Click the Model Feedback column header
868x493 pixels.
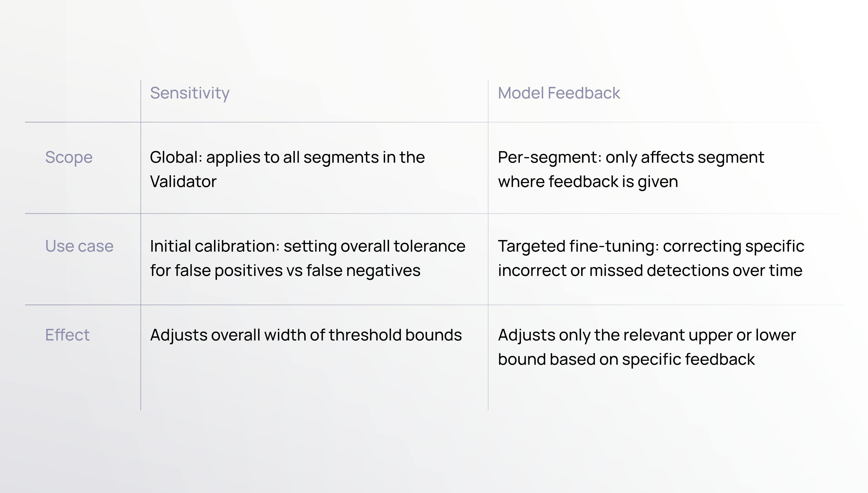pyautogui.click(x=559, y=93)
